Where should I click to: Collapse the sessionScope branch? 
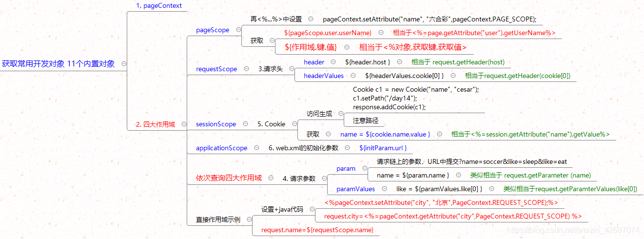point(245,124)
